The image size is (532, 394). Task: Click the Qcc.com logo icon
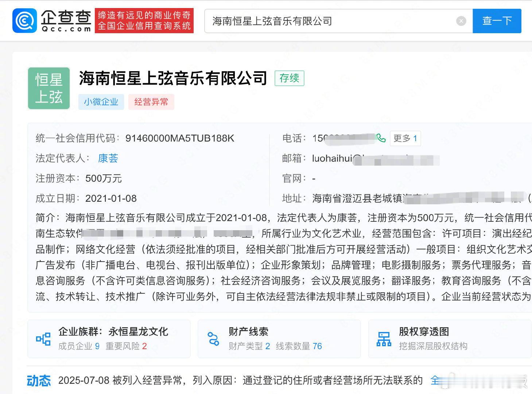click(x=25, y=21)
